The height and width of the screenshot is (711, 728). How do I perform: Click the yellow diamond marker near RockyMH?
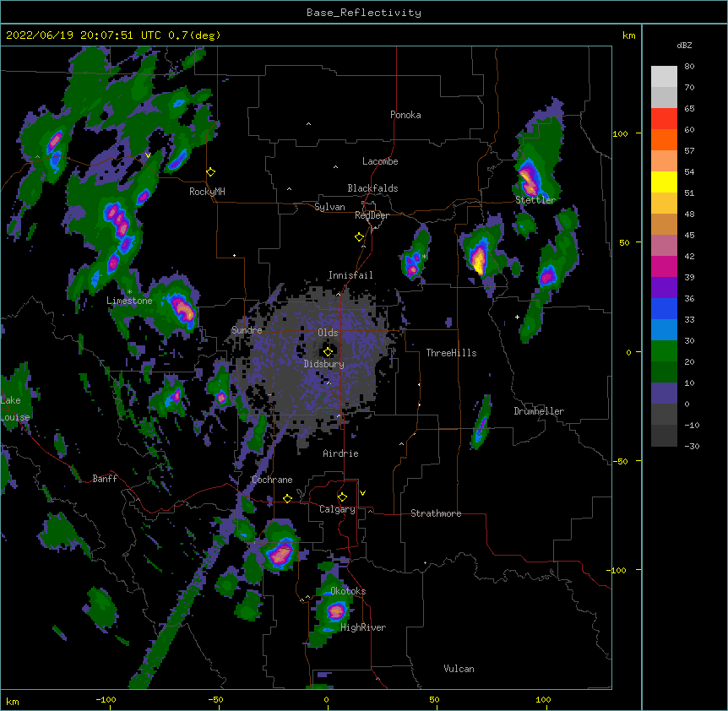click(x=211, y=172)
